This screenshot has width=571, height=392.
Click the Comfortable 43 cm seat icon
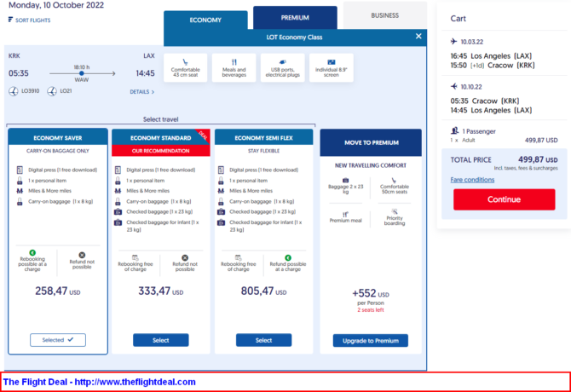185,62
